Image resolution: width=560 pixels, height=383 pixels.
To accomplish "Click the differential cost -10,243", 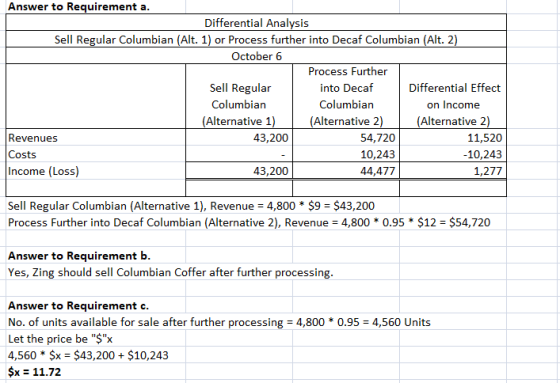I will (482, 154).
